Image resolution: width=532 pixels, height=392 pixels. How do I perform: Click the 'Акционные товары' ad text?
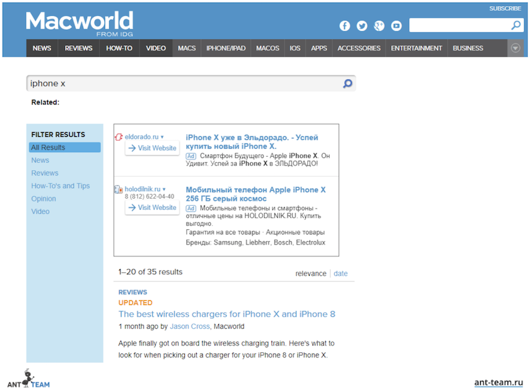tap(295, 233)
